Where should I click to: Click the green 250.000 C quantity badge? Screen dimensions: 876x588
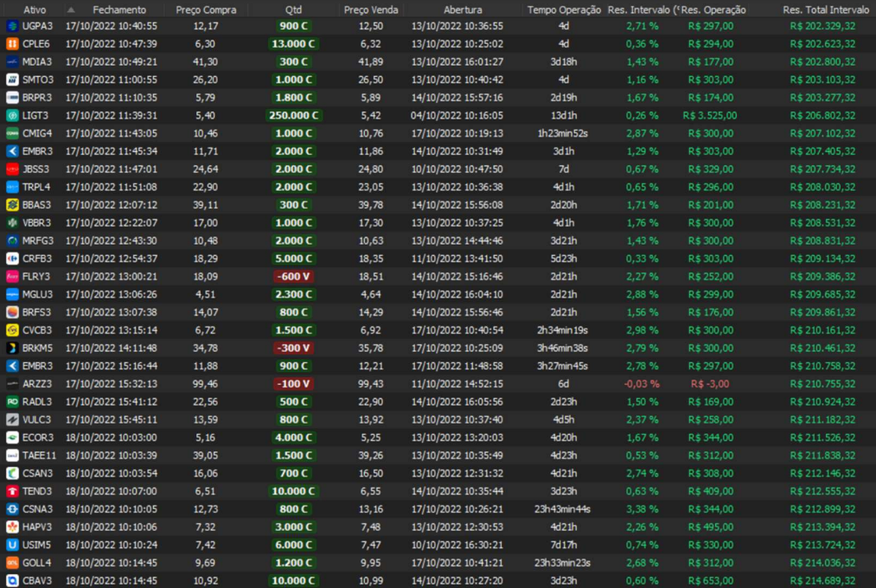293,115
